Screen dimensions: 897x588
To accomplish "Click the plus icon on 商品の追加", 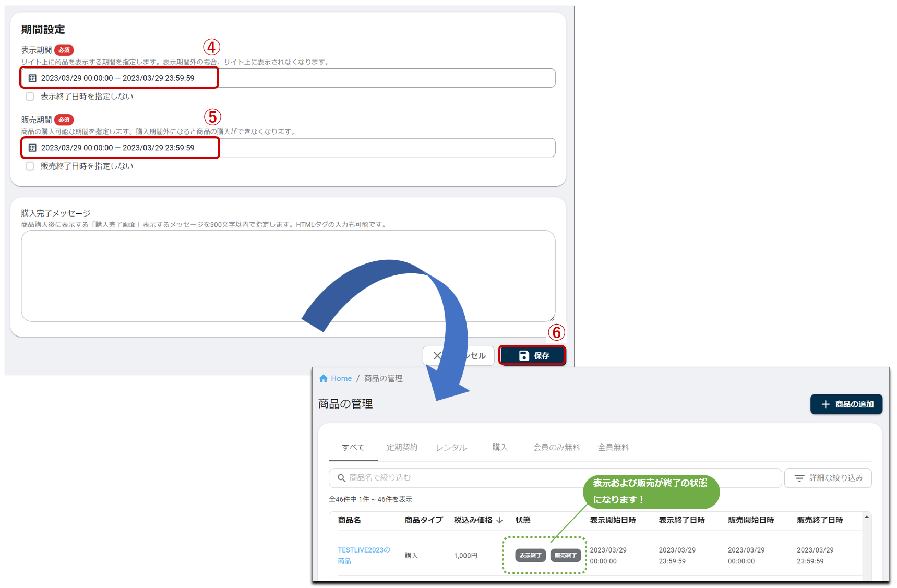I will pos(826,404).
